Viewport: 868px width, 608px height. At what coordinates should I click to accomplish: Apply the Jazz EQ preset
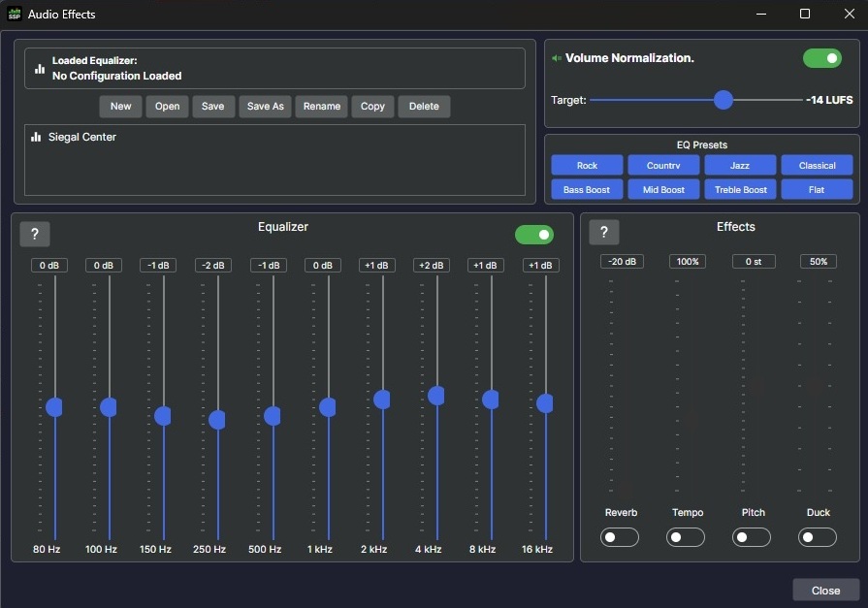pyautogui.click(x=740, y=165)
